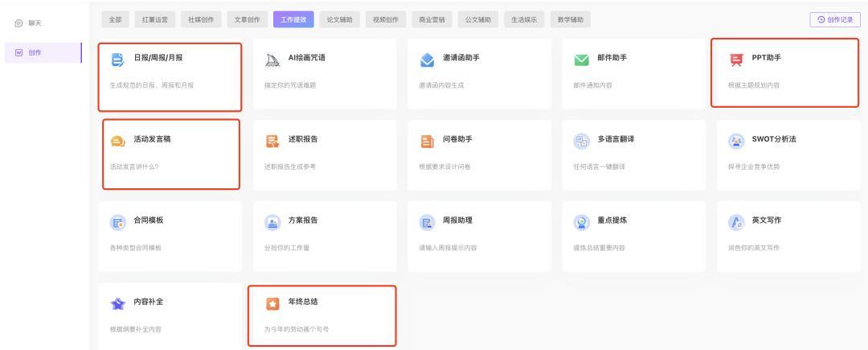The image size is (868, 350).
Task: Click the 活动发言稿 speech bubble icon
Action: coord(117,142)
